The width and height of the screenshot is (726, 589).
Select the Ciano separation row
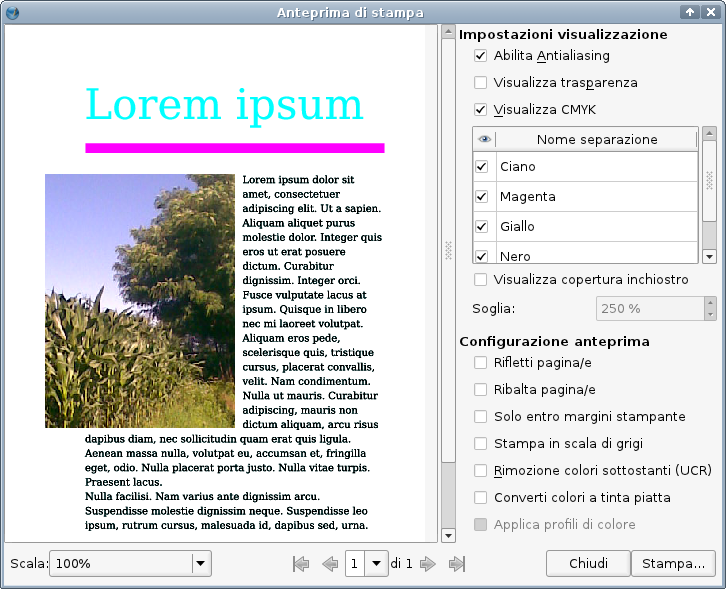595,167
